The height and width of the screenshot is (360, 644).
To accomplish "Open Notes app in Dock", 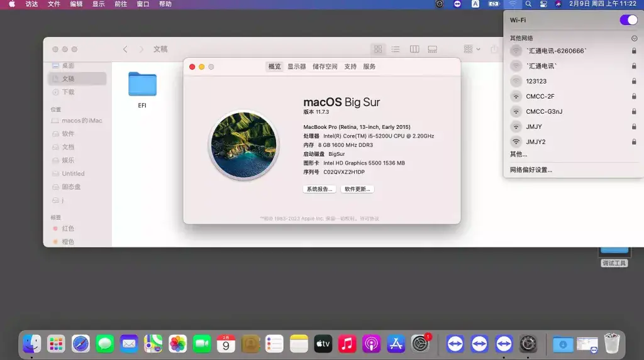I will click(x=299, y=344).
